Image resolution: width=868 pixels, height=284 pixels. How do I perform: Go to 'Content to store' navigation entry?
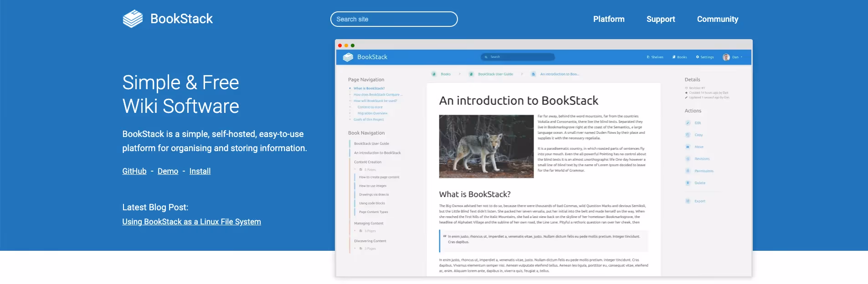point(370,107)
